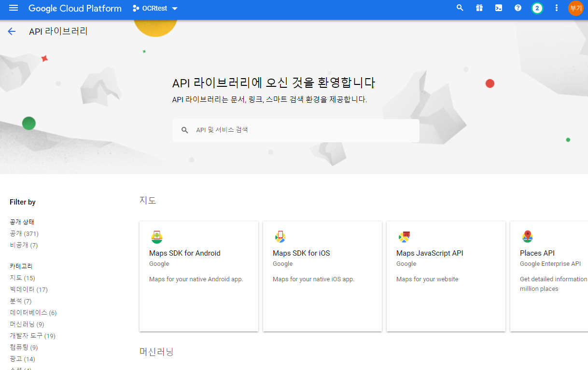Click the Places API pin icon
Viewport: 588px width, 370px height.
[527, 237]
